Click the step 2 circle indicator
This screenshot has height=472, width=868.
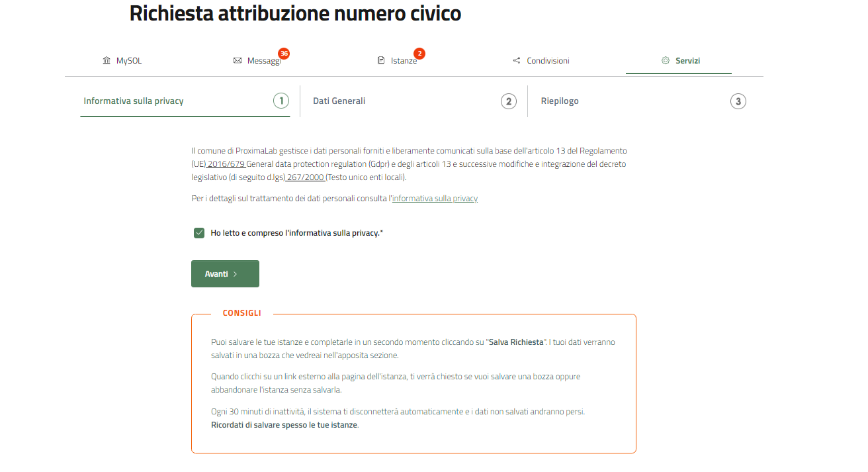click(x=508, y=101)
